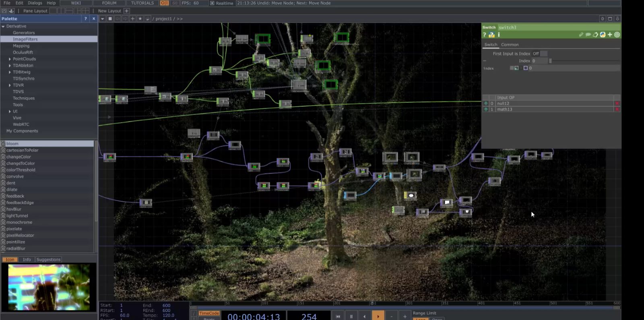
Task: Open the File menu
Action: [x=7, y=3]
